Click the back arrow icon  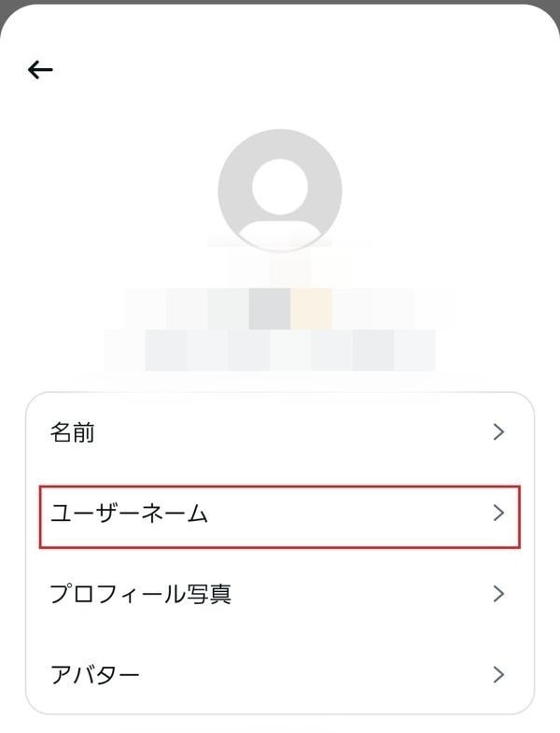(40, 69)
